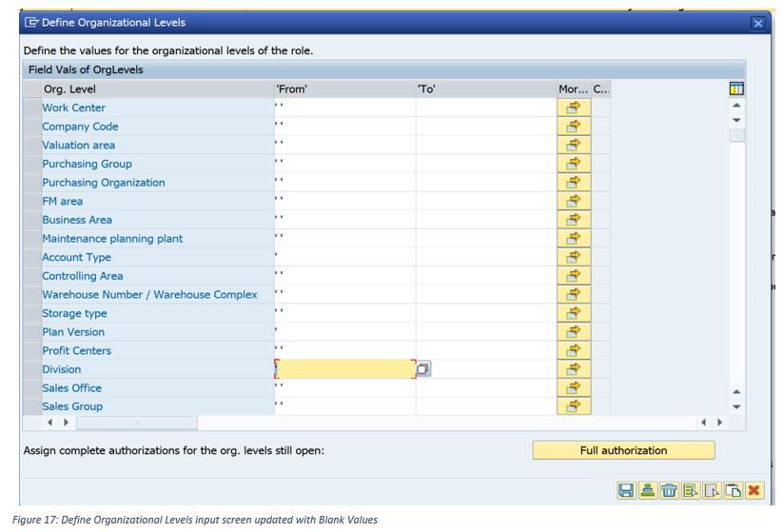Open multiple selection arrow for Division row
The width and height of the screenshot is (783, 532).
pyautogui.click(x=574, y=369)
